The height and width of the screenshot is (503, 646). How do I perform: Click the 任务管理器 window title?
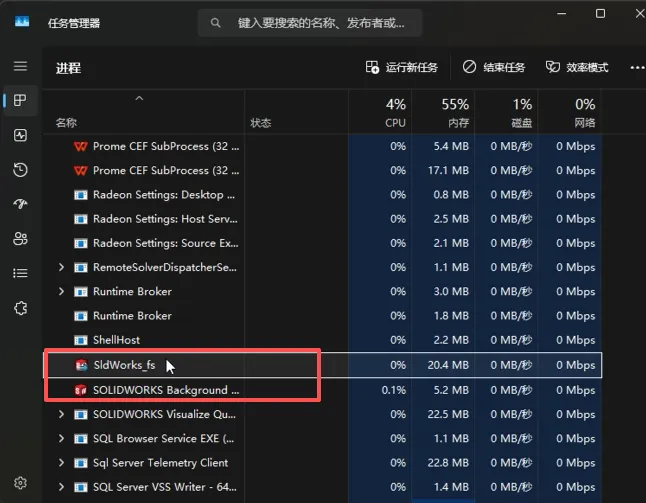click(74, 23)
